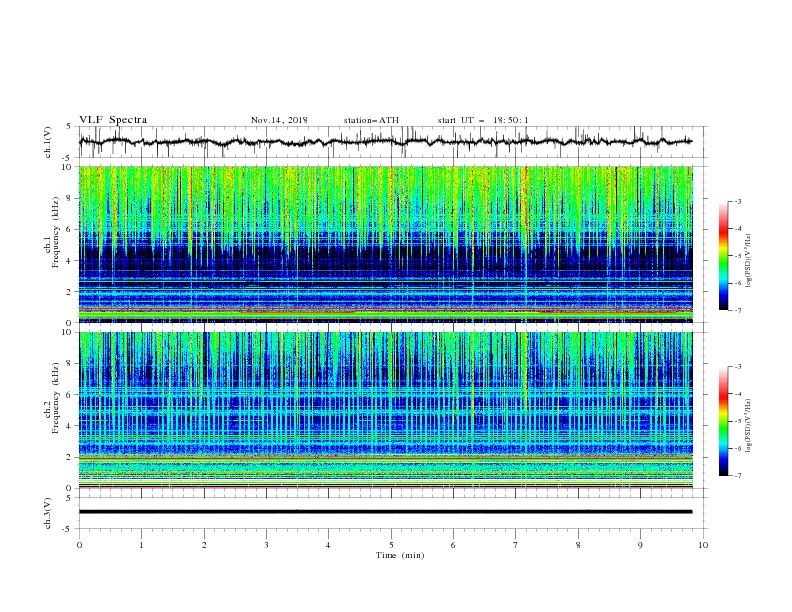
Task: Click the log(PSD) label beside lower color bar
Action: [749, 425]
